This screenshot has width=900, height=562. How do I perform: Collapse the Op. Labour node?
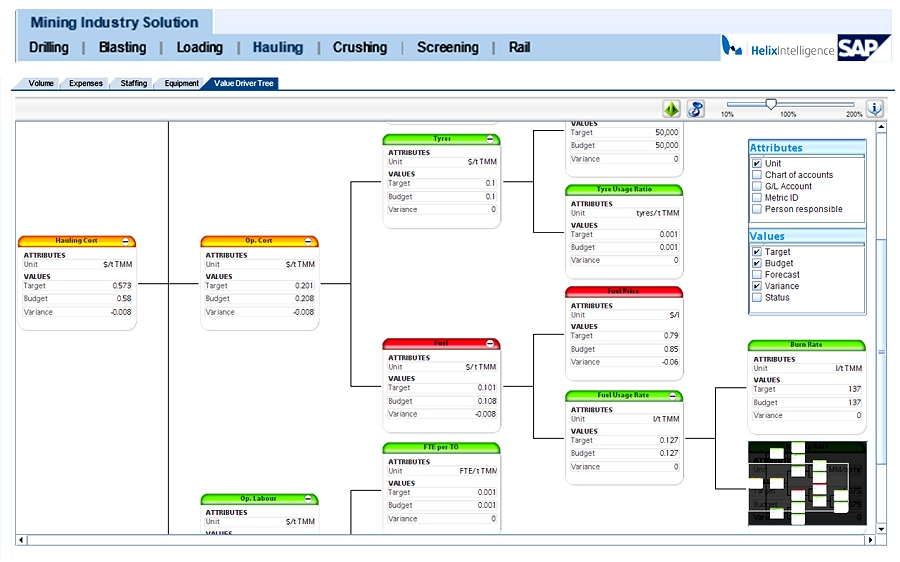pos(308,499)
